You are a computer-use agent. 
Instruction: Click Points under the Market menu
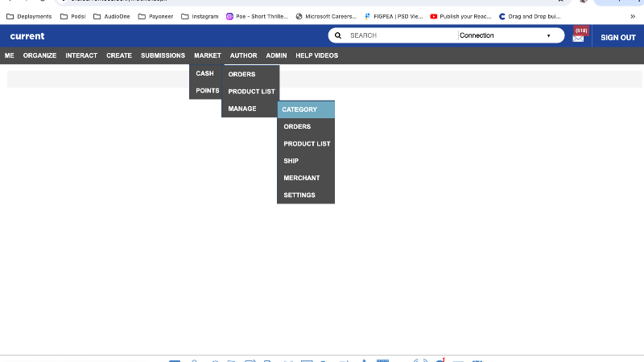pyautogui.click(x=207, y=91)
